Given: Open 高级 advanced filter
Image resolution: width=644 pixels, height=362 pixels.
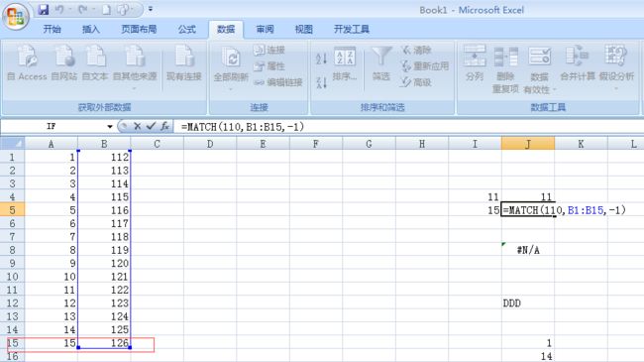Looking at the screenshot, I should click(416, 82).
